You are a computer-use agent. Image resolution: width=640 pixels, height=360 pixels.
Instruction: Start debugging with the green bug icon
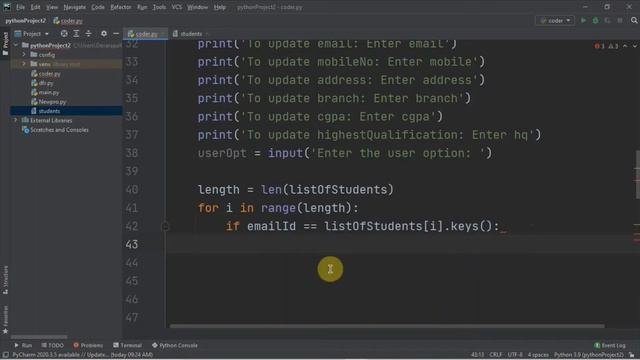[x=596, y=20]
